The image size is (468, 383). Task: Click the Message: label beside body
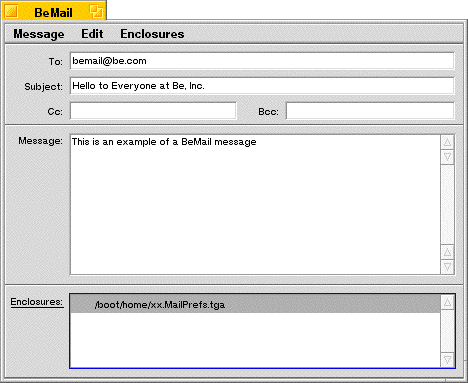pos(40,141)
